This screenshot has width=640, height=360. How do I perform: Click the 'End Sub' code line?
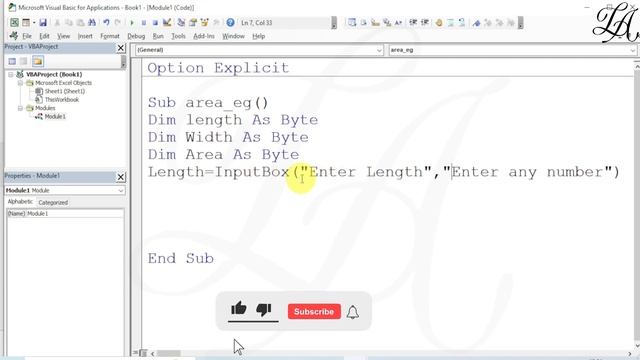click(x=180, y=258)
